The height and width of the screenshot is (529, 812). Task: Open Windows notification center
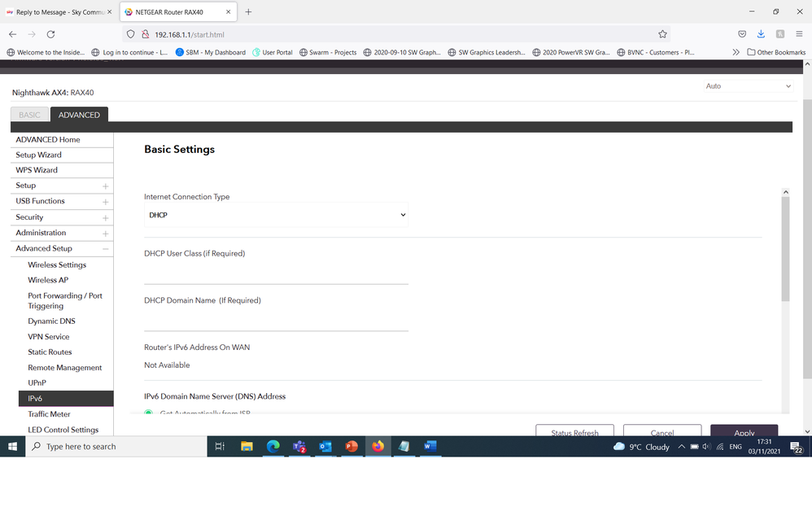(797, 447)
